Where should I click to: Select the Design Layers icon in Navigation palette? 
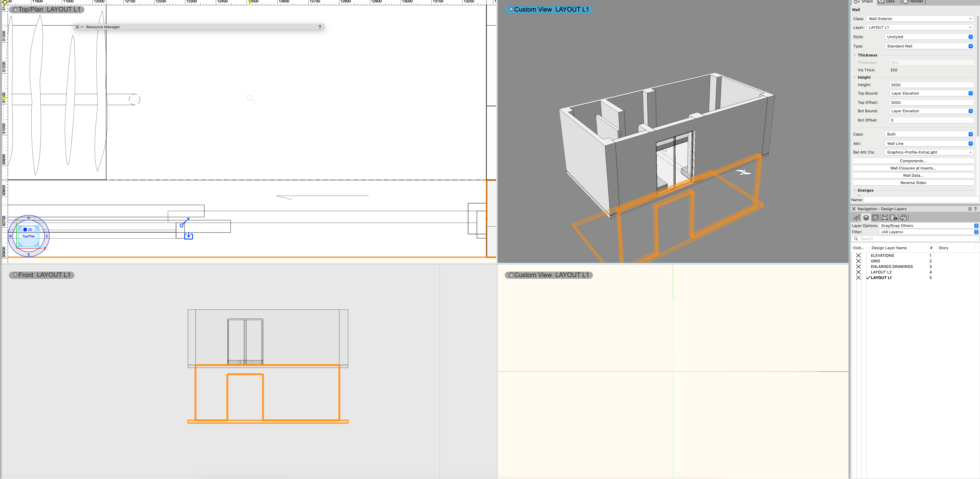(866, 217)
